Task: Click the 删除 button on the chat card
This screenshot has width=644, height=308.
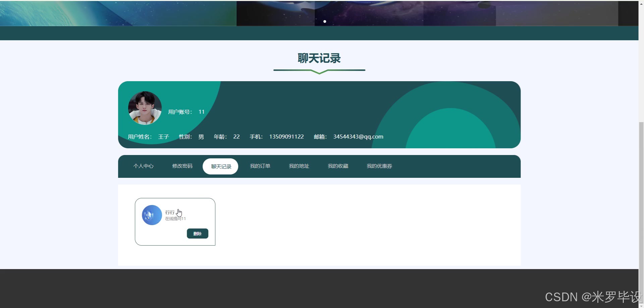Action: [198, 234]
